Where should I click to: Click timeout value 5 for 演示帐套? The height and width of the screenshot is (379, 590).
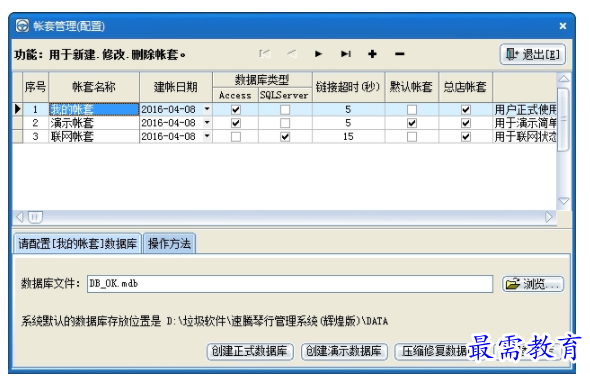click(348, 123)
